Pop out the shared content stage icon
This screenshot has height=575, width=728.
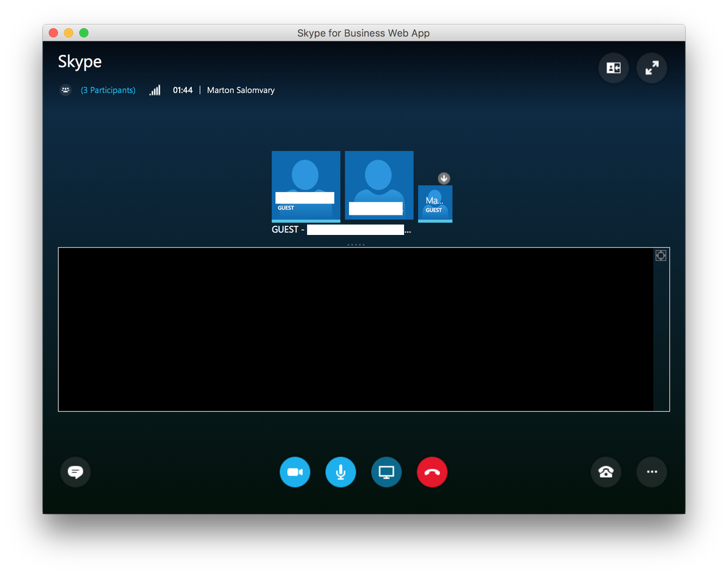[661, 256]
